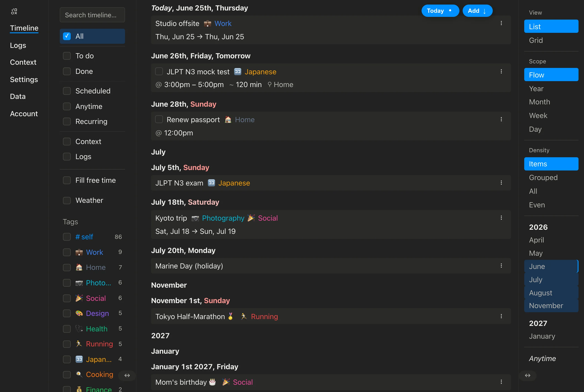Screen dimensions: 584x392
Task: Click the Photography tag on Kyoto trip
Action: pyautogui.click(x=223, y=218)
